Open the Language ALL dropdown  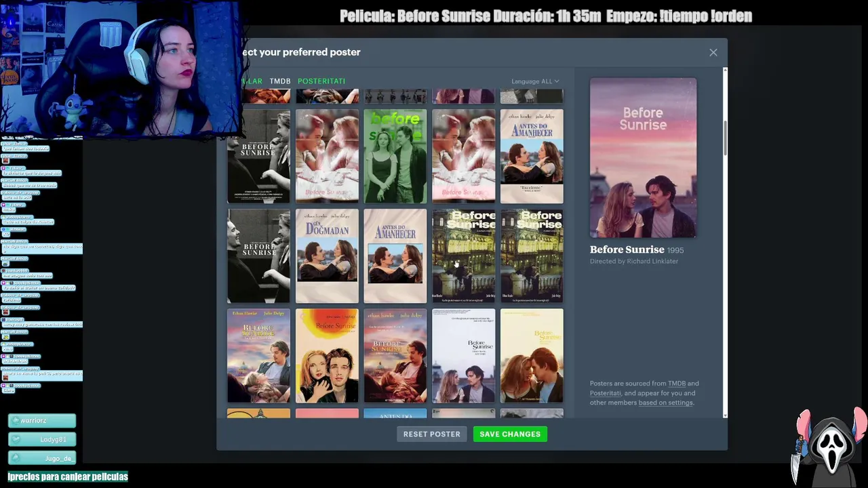point(535,81)
